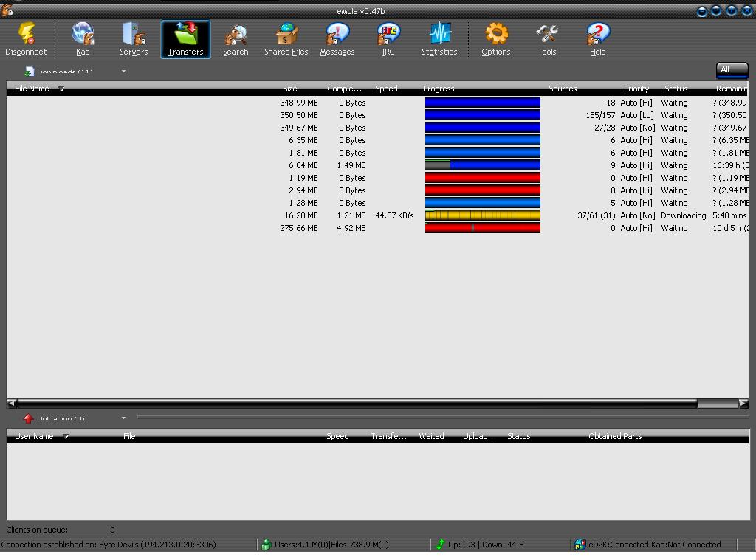Click the File column header in uploads

coord(129,436)
